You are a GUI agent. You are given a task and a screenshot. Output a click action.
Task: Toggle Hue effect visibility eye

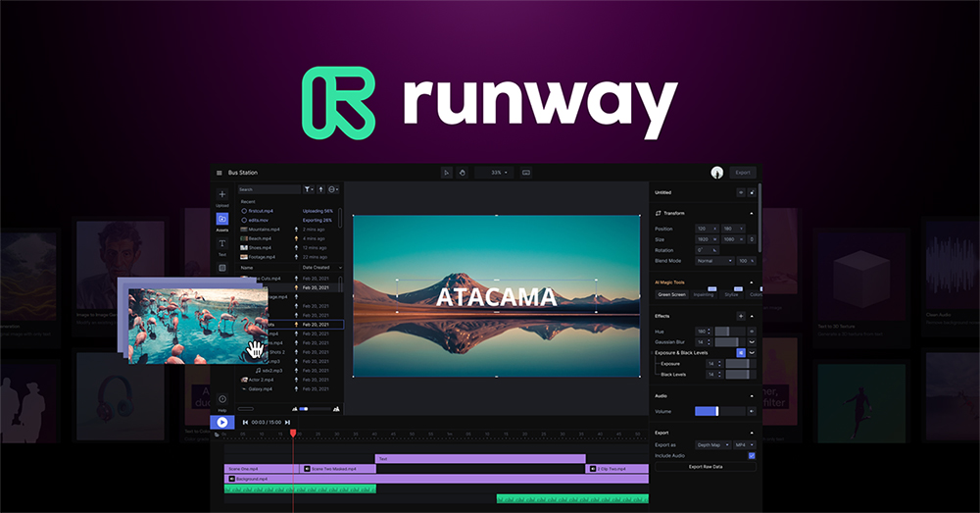pyautogui.click(x=752, y=332)
